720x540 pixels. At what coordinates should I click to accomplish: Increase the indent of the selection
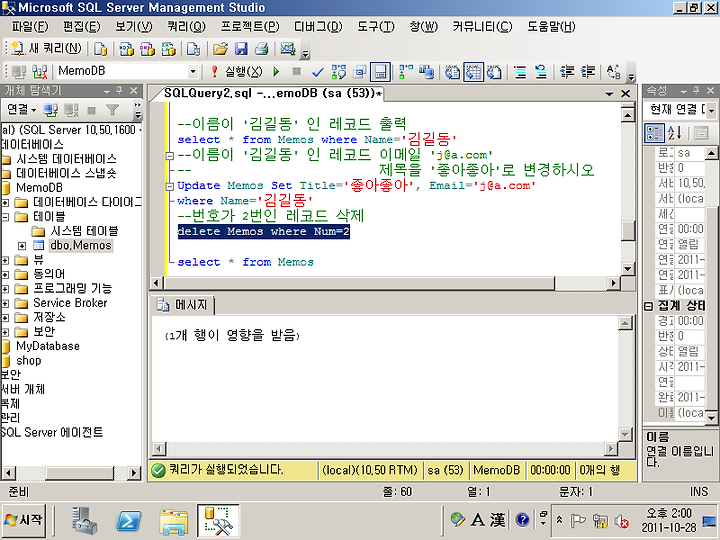(588, 72)
